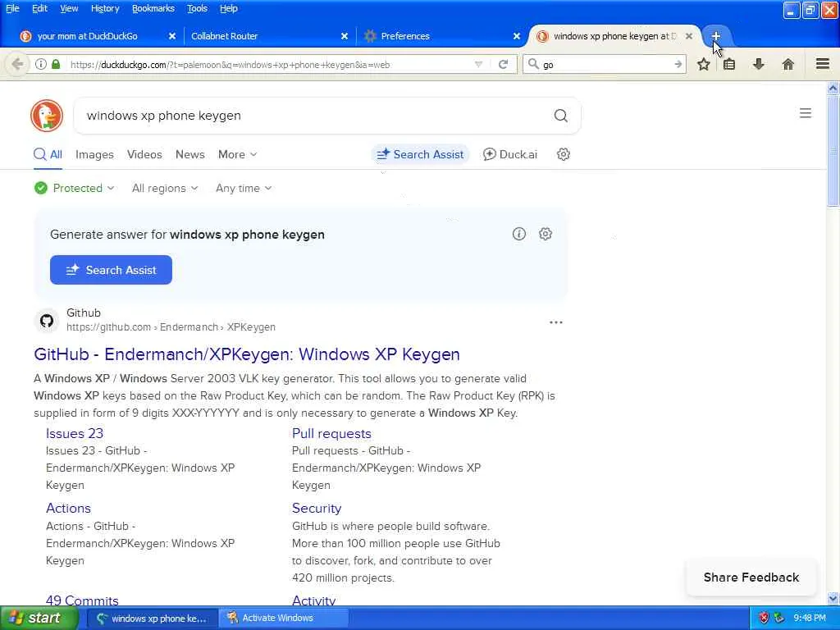Show bookmarks list icon
The width and height of the screenshot is (840, 630).
[729, 64]
